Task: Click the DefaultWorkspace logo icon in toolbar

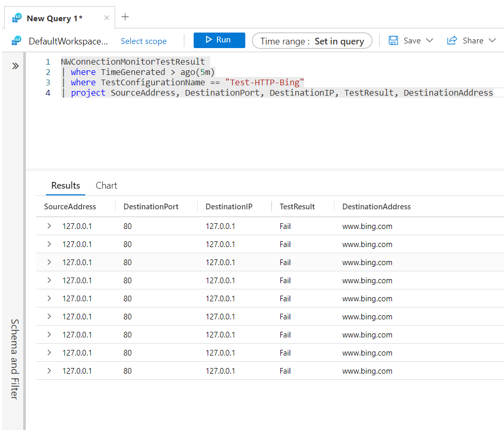Action: (17, 41)
